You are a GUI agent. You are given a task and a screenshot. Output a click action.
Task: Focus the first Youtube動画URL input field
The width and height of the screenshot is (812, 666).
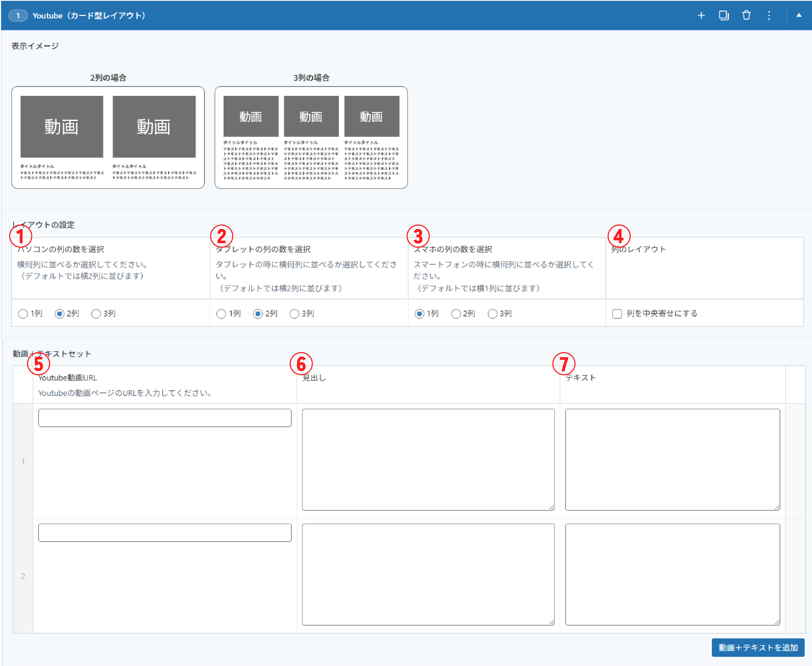165,418
